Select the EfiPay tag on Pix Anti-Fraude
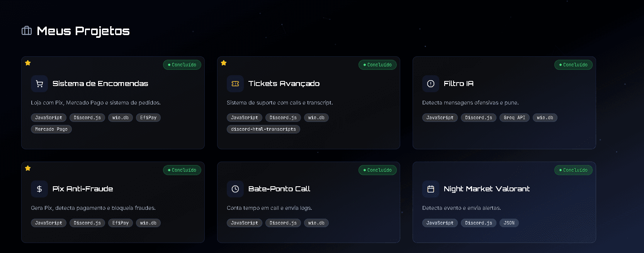Viewport: 644px width, 253px height. click(121, 223)
